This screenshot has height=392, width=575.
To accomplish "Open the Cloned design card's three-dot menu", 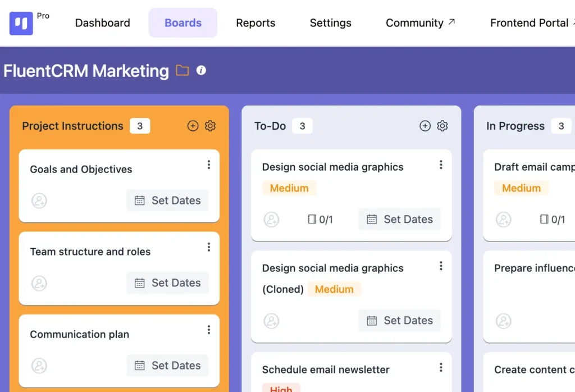I will pos(441,266).
